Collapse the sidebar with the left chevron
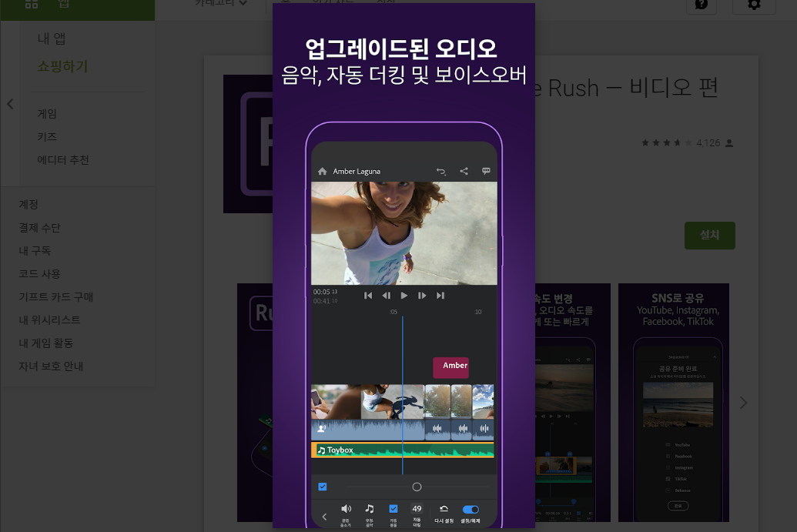This screenshot has height=532, width=797. [x=10, y=104]
